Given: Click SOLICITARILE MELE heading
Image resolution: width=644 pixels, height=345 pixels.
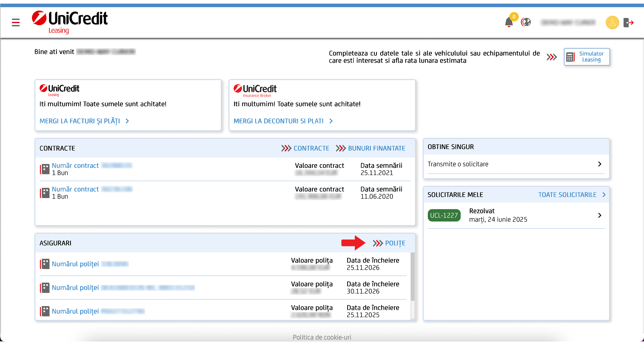Looking at the screenshot, I should [x=455, y=195].
